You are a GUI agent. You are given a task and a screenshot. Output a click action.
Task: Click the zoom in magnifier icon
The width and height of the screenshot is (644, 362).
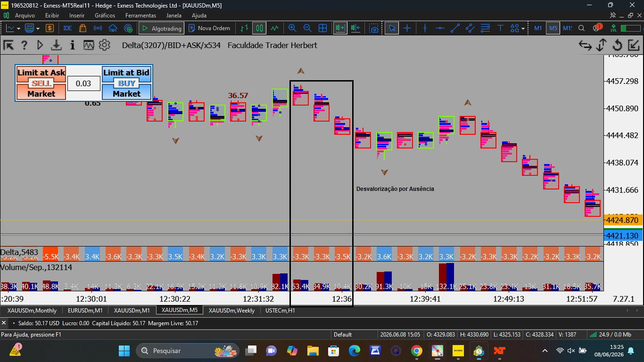tap(292, 28)
